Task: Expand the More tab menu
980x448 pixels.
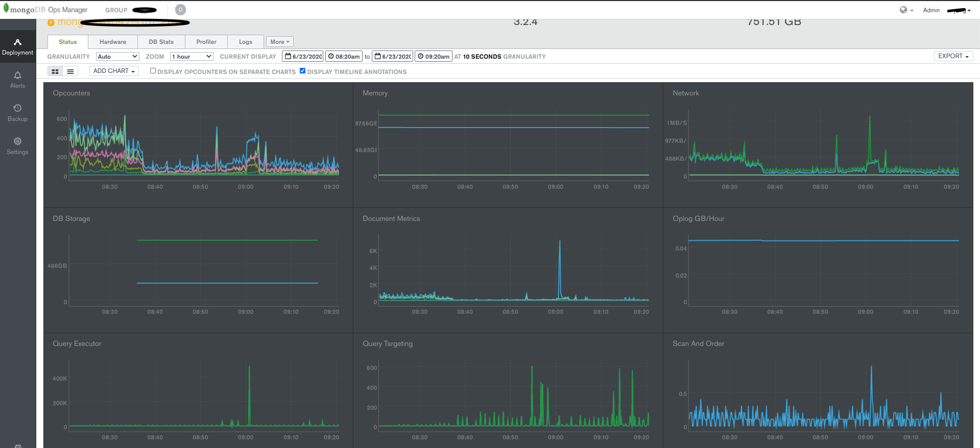Action: [280, 42]
